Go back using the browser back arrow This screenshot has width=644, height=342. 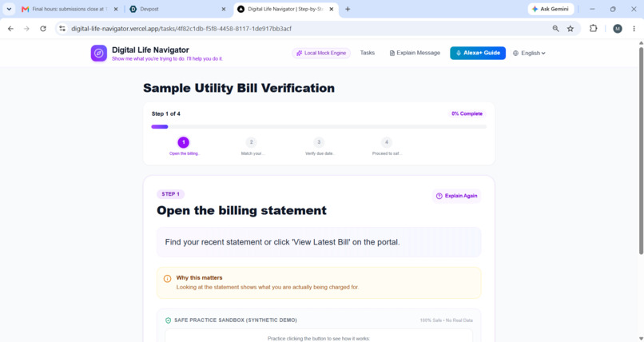10,29
